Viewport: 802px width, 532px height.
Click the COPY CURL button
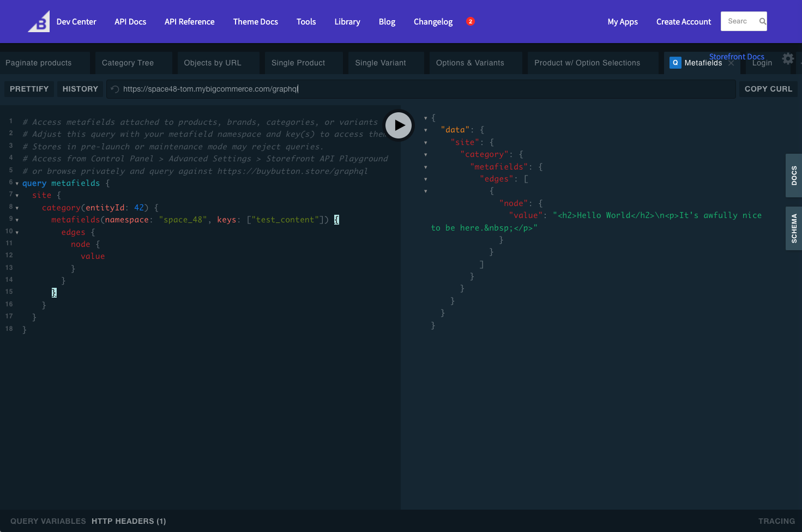768,89
